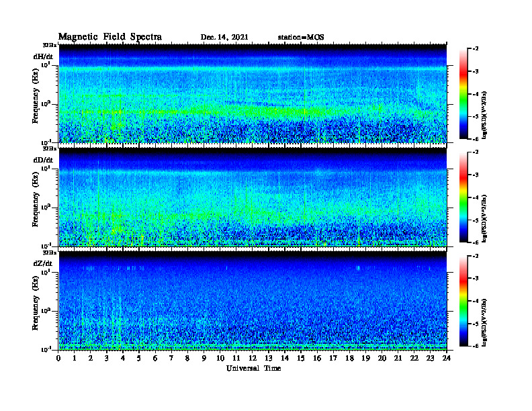Click the '-3' value on the dD/dt color bar
532x411 pixels.
tap(475, 175)
